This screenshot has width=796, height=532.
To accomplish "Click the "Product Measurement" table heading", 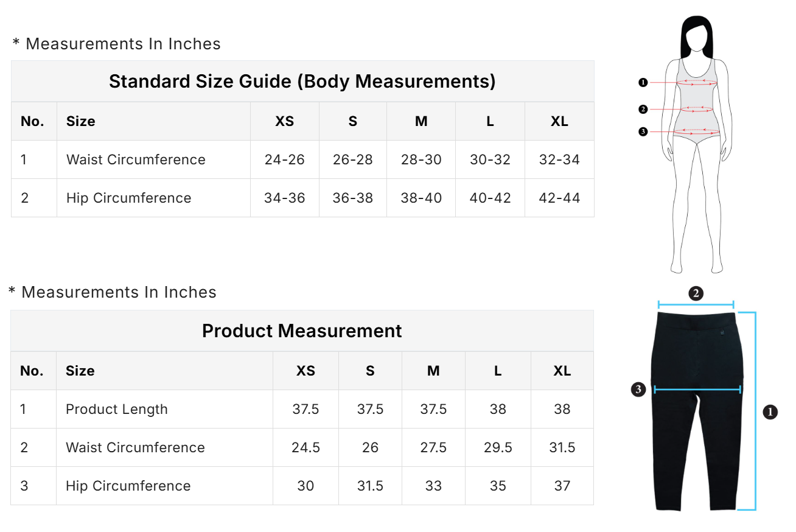I will pyautogui.click(x=302, y=331).
